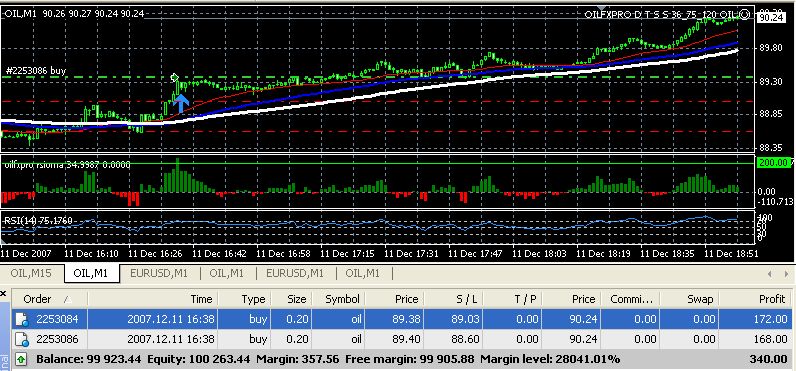This screenshot has width=796, height=371.
Task: Select order number 2253084 row
Action: [x=401, y=319]
